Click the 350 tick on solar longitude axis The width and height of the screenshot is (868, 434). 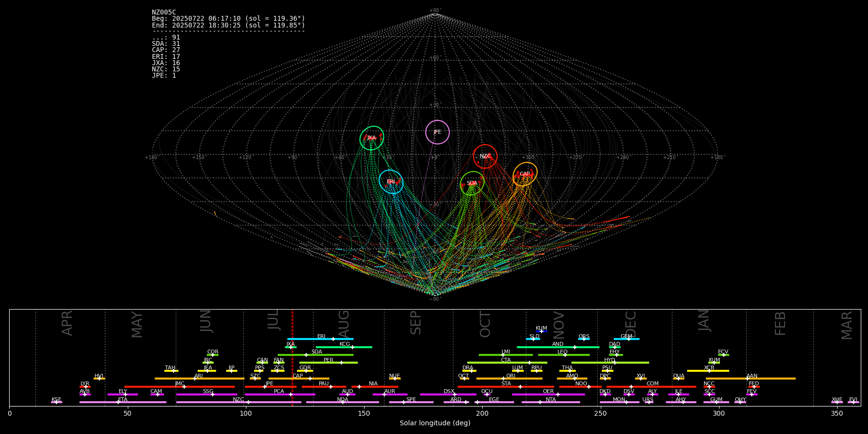point(837,414)
